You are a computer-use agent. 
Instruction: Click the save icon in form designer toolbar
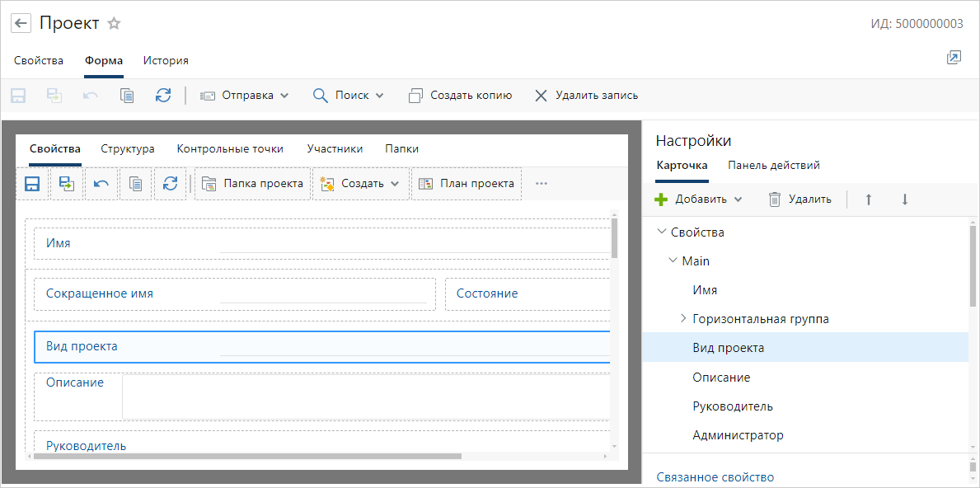pyautogui.click(x=32, y=184)
